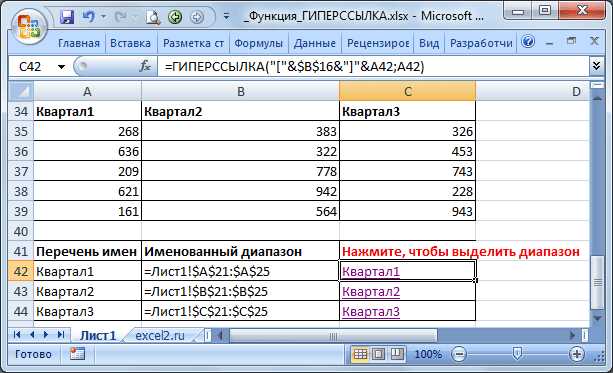Viewport: 613px width, 373px height.
Task: Select cell with =Лист1!$A$21:$A$25
Action: point(240,271)
